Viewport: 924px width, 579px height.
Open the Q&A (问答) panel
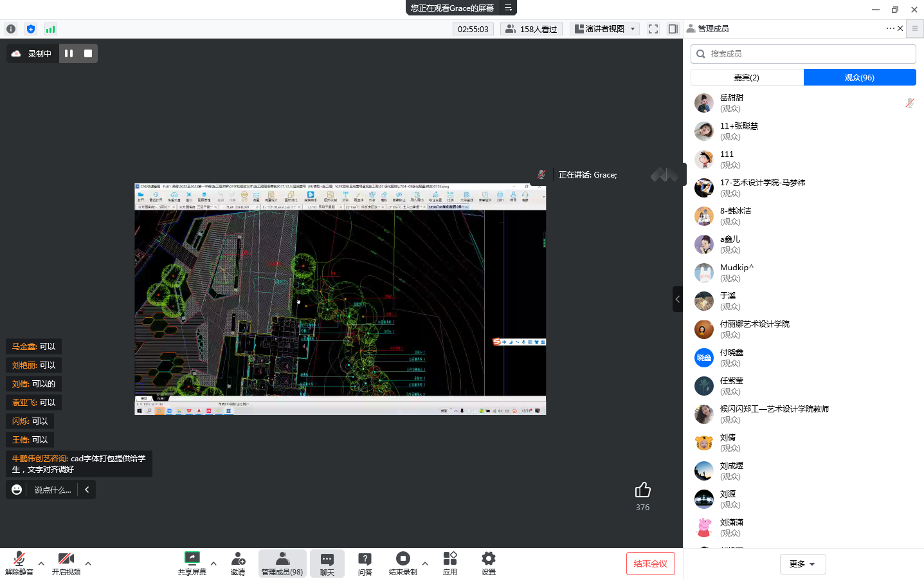click(x=365, y=563)
